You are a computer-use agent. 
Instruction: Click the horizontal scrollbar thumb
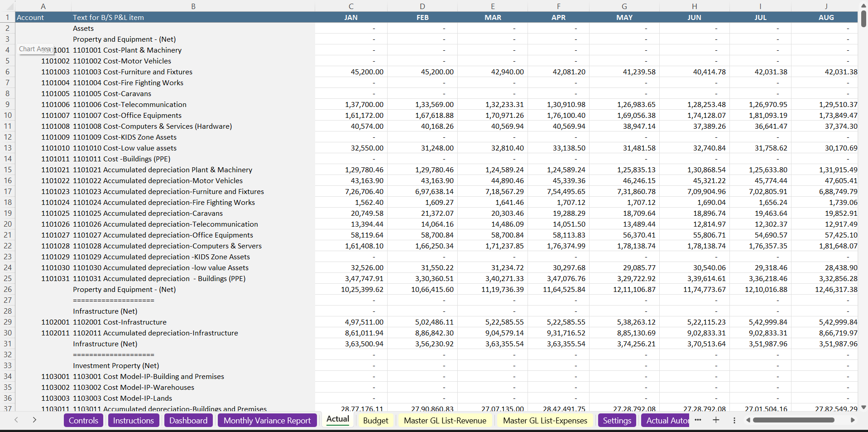(x=793, y=420)
